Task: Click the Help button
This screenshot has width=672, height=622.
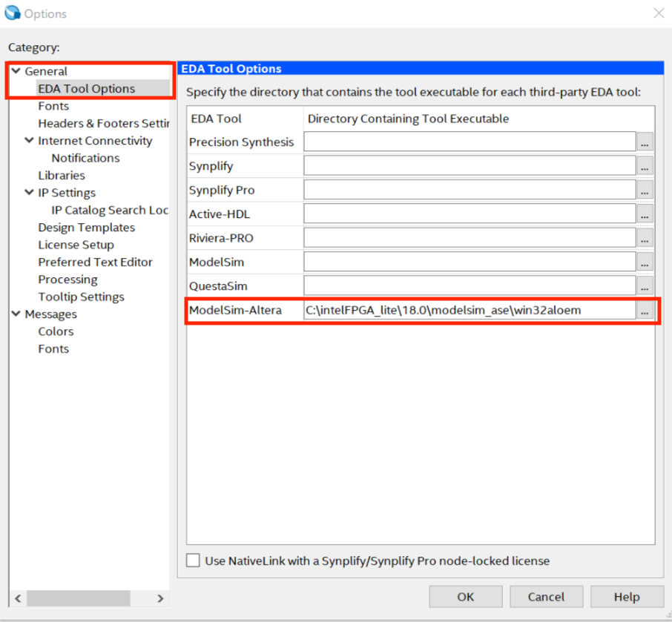Action: point(627,597)
